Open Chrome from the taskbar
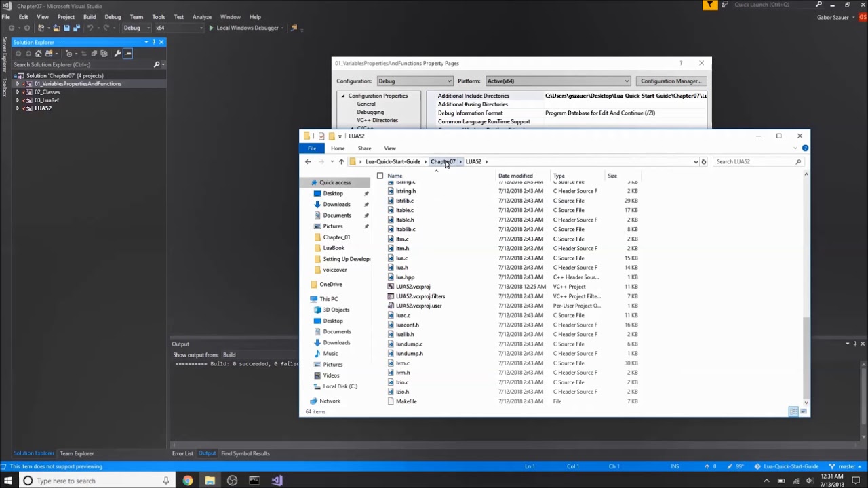The width and height of the screenshot is (868, 488). tap(187, 481)
